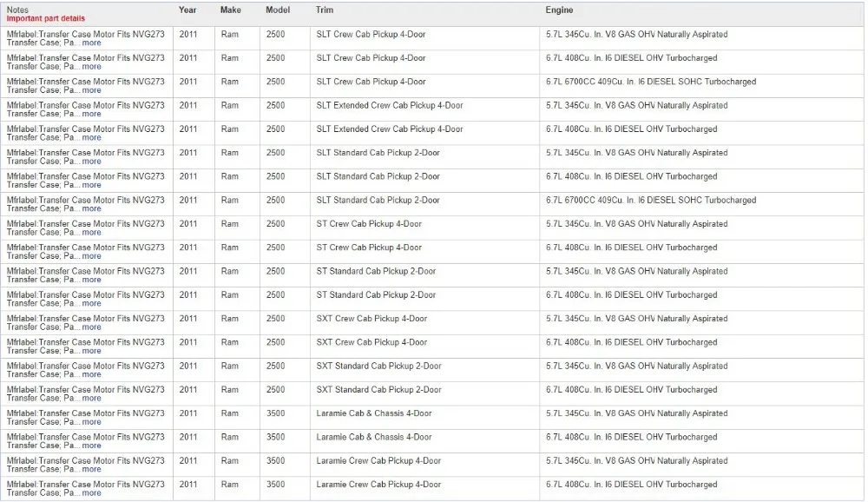Select 'SLT Extended Crew Cab Pickup 4-Door' trim in 5.7L row
This screenshot has height=502, width=868.
coord(390,106)
